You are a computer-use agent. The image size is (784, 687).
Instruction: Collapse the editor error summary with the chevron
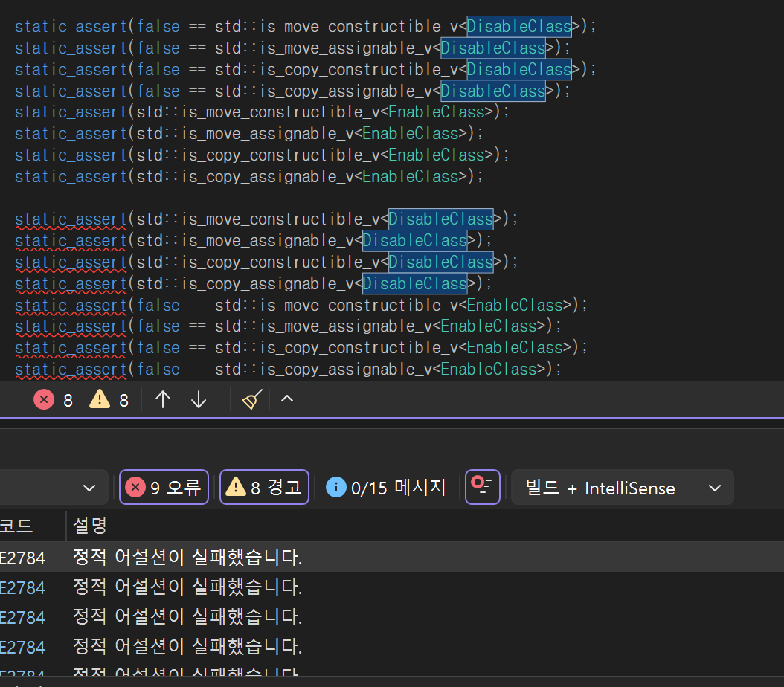287,399
